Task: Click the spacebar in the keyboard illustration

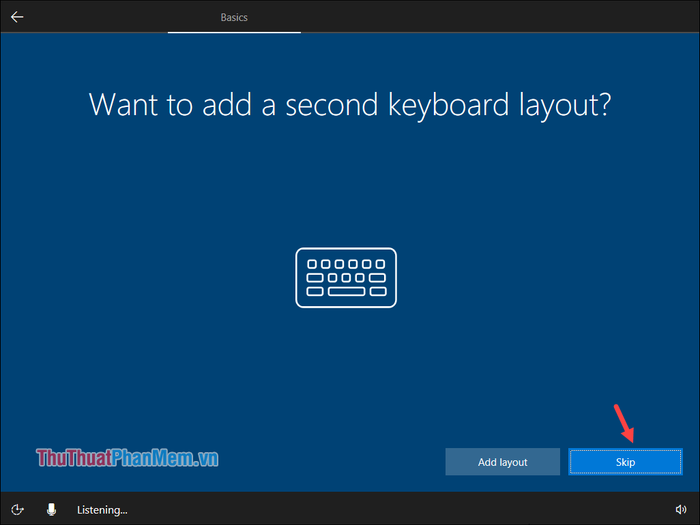Action: [x=346, y=292]
